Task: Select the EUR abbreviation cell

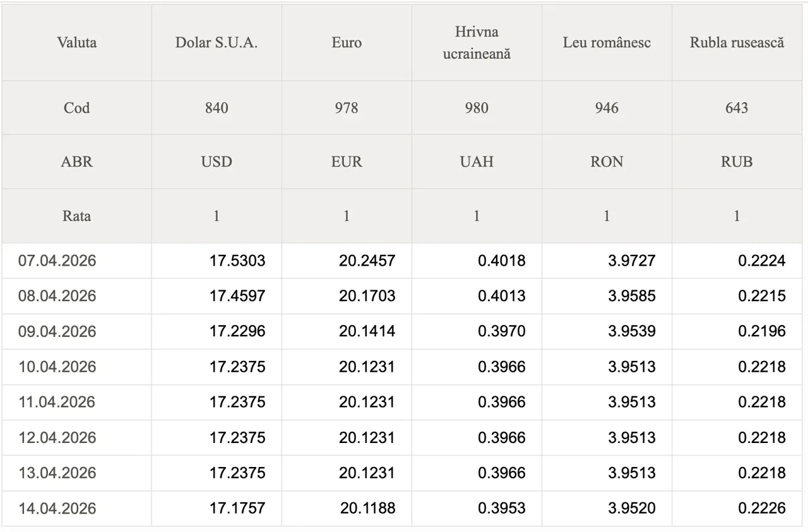Action: (347, 162)
